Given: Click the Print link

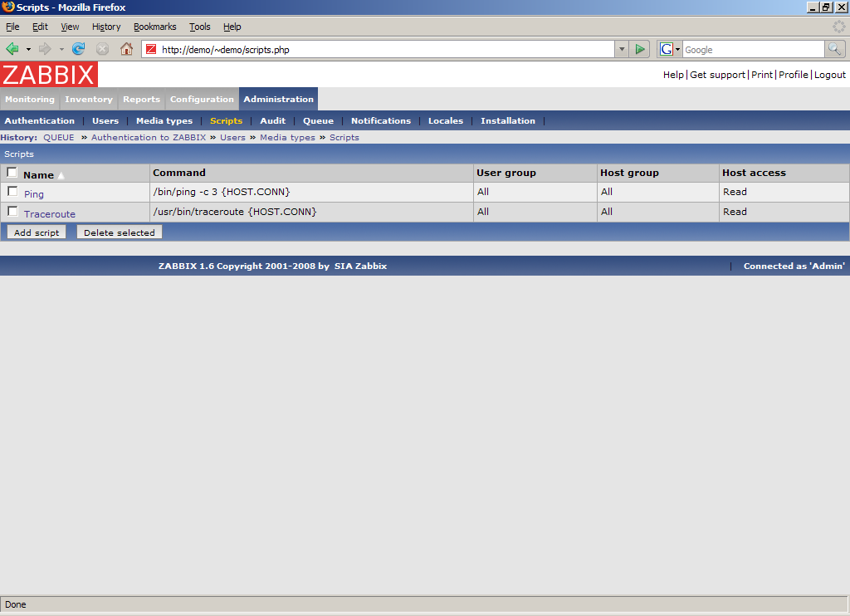Looking at the screenshot, I should pyautogui.click(x=762, y=75).
